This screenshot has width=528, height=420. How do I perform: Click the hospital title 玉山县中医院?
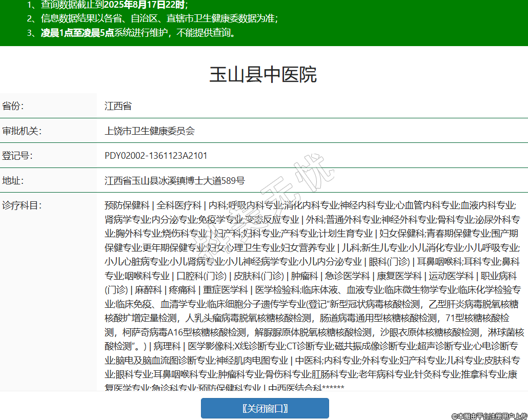[263, 75]
